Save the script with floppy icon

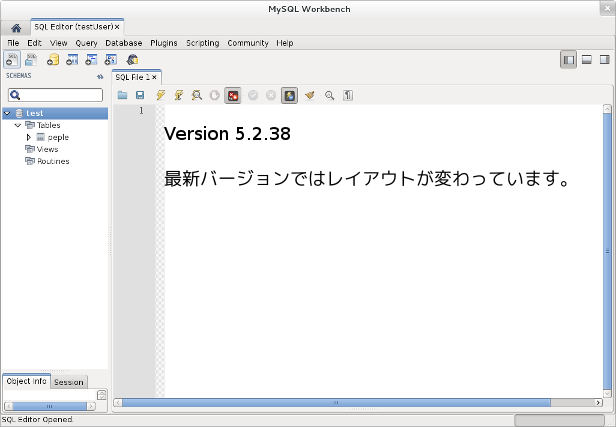[x=140, y=95]
